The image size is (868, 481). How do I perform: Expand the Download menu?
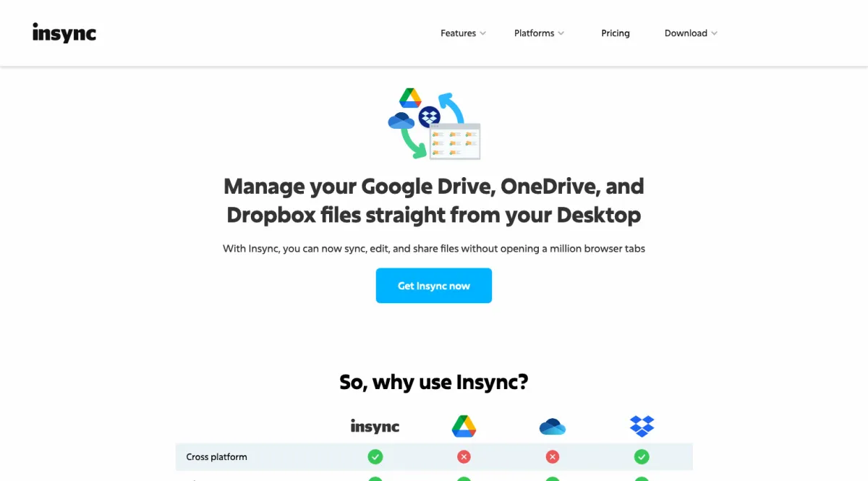[691, 33]
